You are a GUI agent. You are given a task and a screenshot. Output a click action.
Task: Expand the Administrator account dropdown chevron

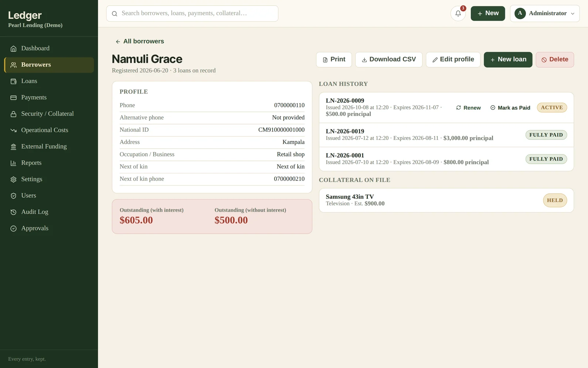(x=573, y=14)
